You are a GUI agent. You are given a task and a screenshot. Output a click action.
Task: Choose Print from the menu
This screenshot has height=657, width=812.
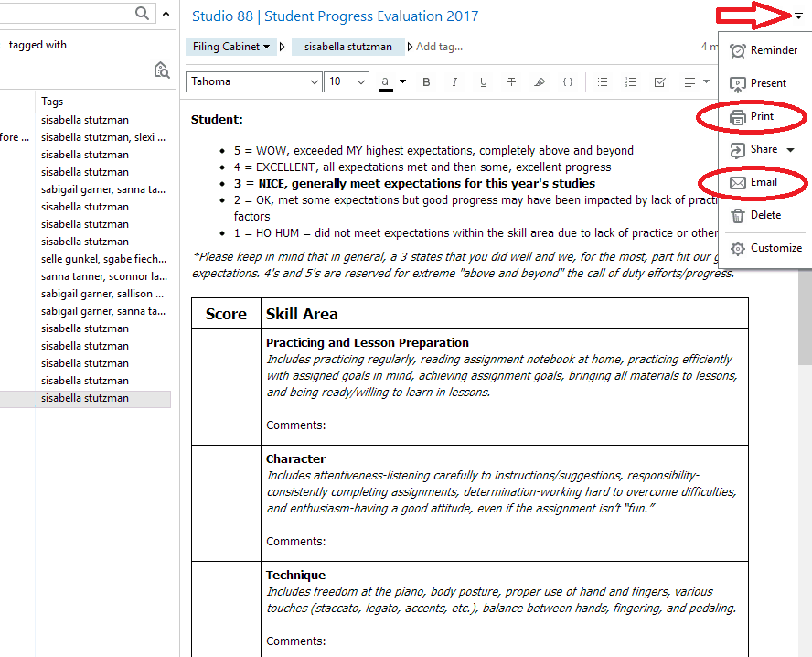click(762, 116)
